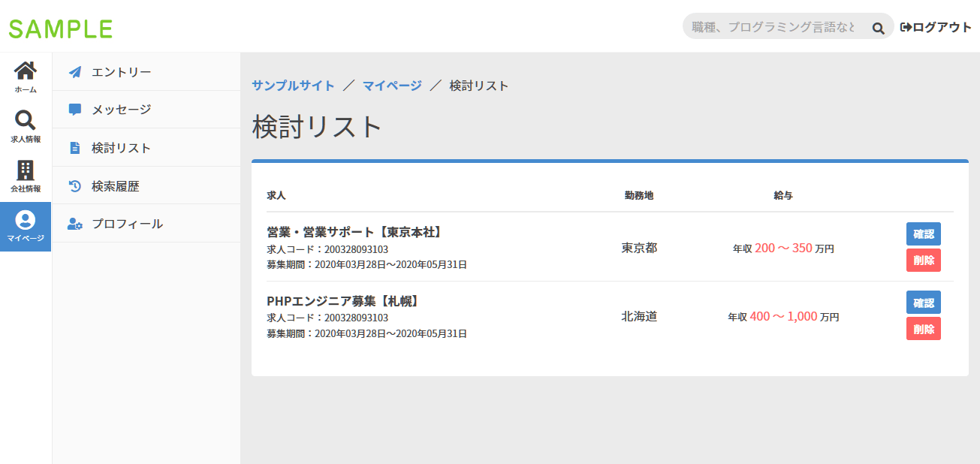Click the paper plane icon next to エントリー

[74, 71]
